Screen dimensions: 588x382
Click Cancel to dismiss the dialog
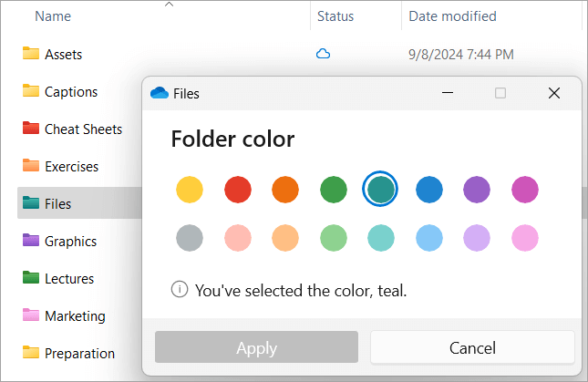(x=472, y=347)
